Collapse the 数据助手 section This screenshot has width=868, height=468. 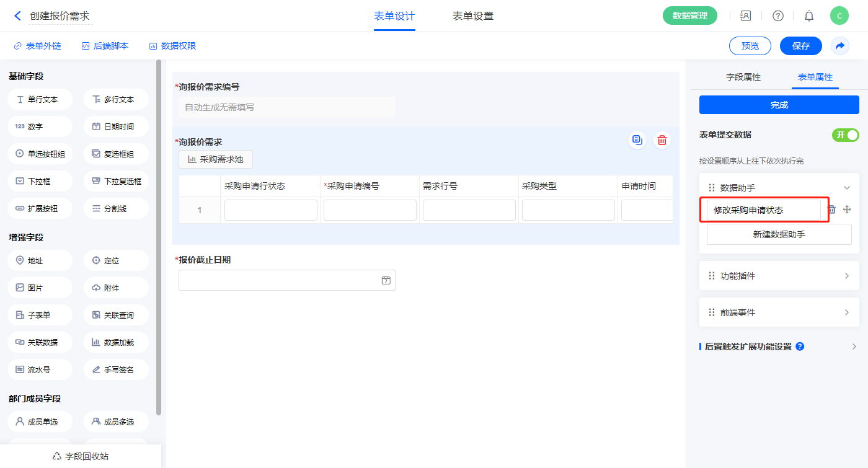(x=846, y=188)
